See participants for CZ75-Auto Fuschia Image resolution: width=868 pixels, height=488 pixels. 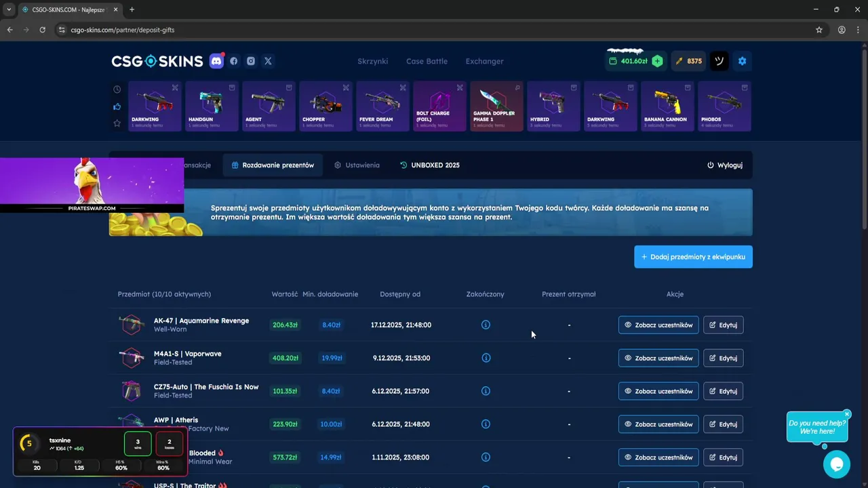click(x=658, y=391)
